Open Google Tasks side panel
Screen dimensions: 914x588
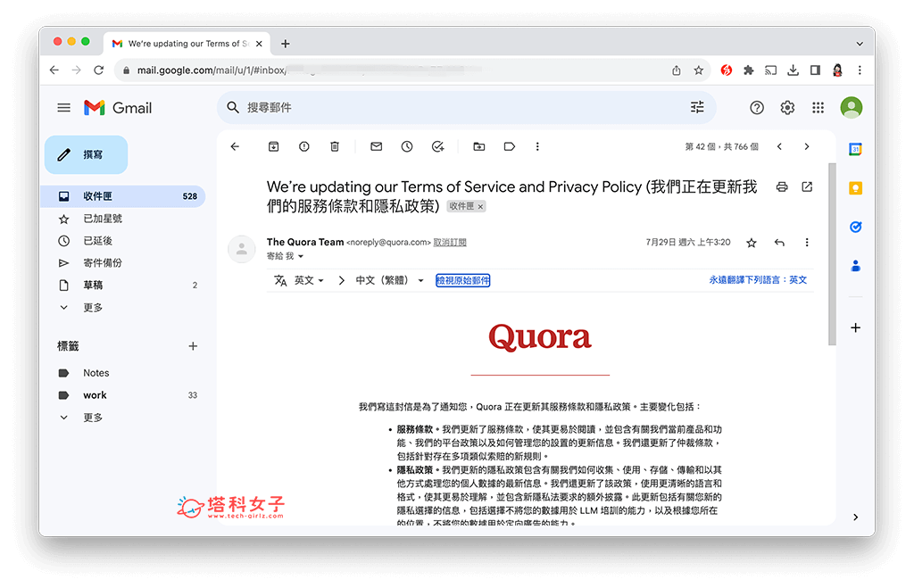pos(855,228)
